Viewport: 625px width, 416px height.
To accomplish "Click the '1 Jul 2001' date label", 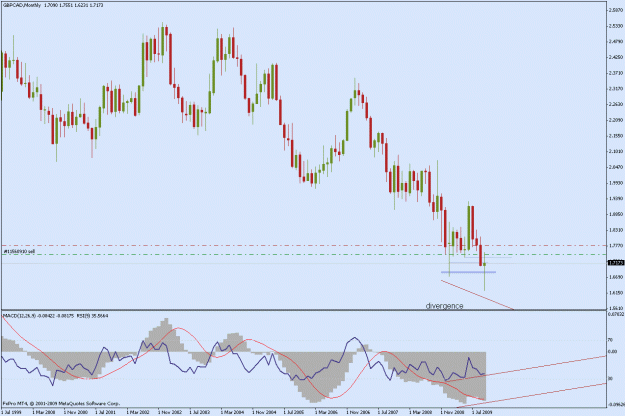I will pyautogui.click(x=106, y=412).
